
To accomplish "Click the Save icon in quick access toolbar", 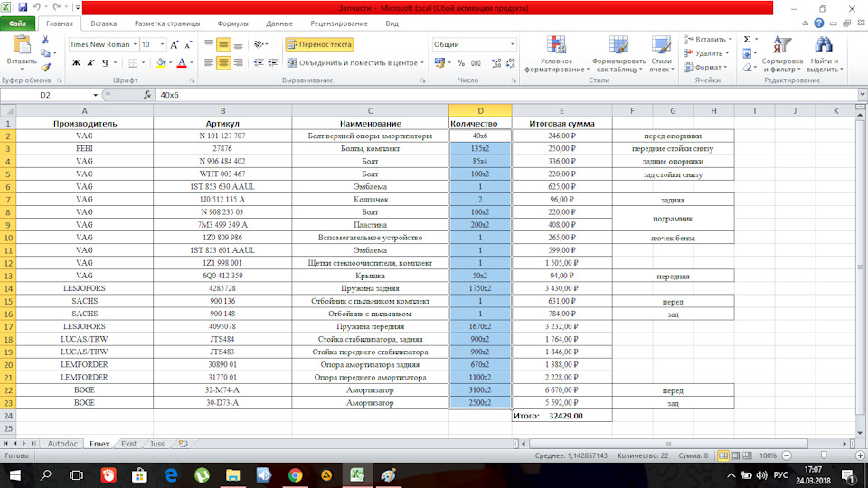I will click(x=23, y=8).
